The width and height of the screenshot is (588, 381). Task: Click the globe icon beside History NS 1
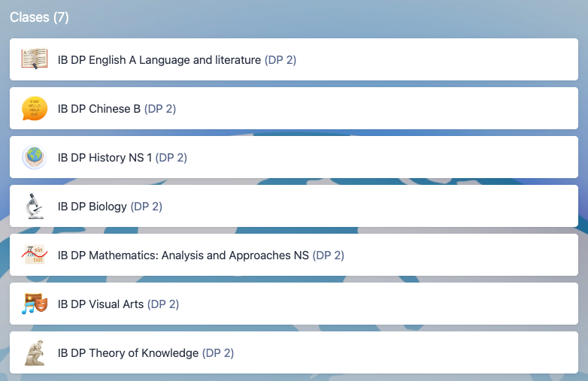34,157
